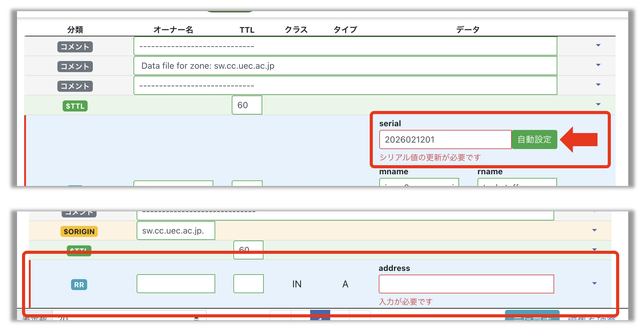Viewport: 644px width, 331px height.
Task: Select the $ORIGIN yellow badge
Action: (79, 232)
